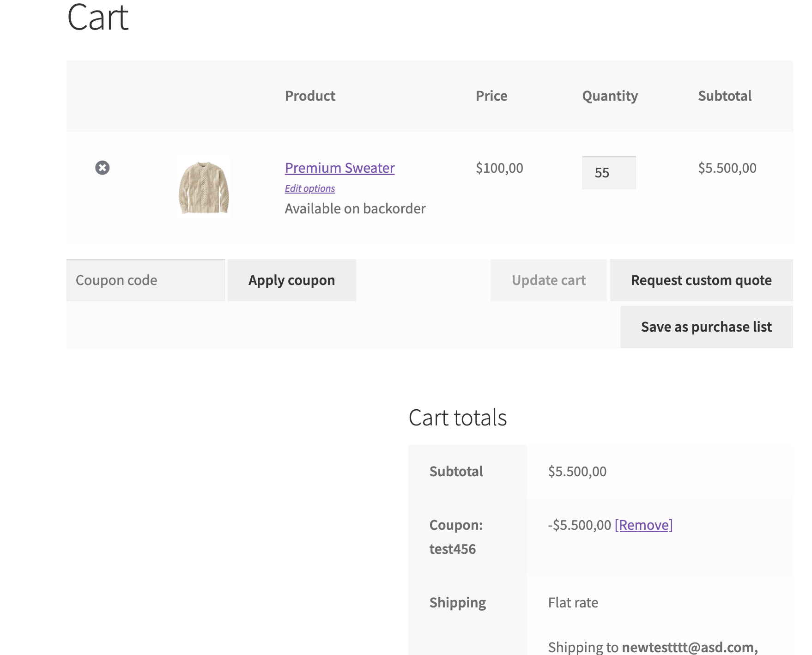This screenshot has height=655, width=812.
Task: Click the Flat rate shipping text
Action: point(573,603)
